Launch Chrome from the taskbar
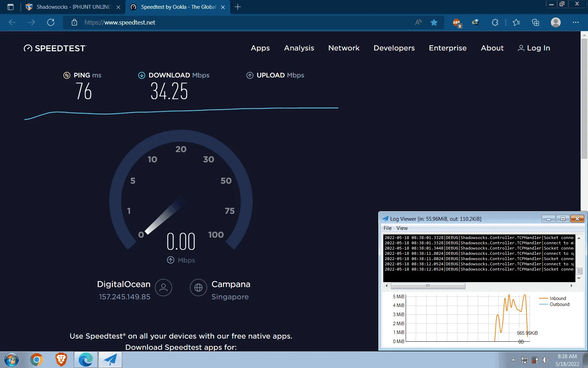The height and width of the screenshot is (368, 588). (36, 360)
